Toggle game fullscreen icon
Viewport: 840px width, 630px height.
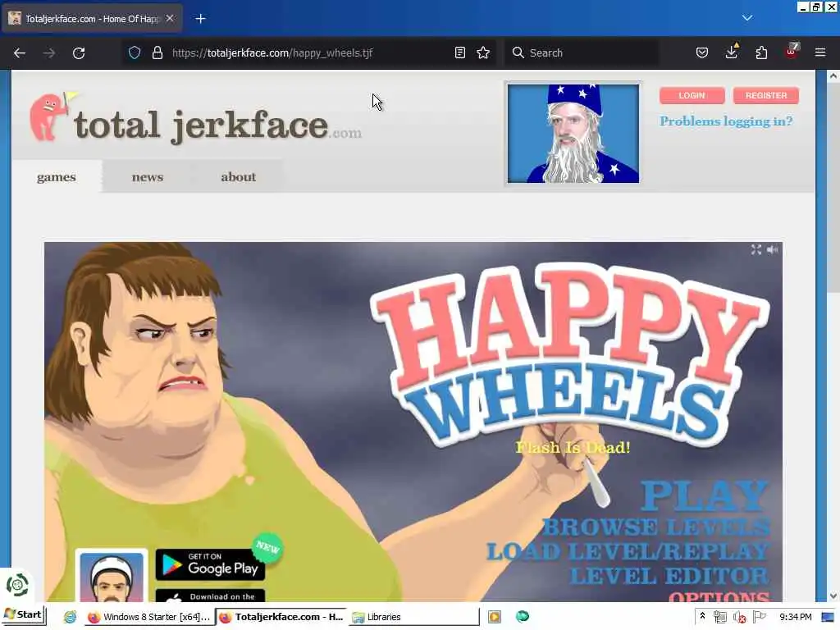(x=756, y=249)
